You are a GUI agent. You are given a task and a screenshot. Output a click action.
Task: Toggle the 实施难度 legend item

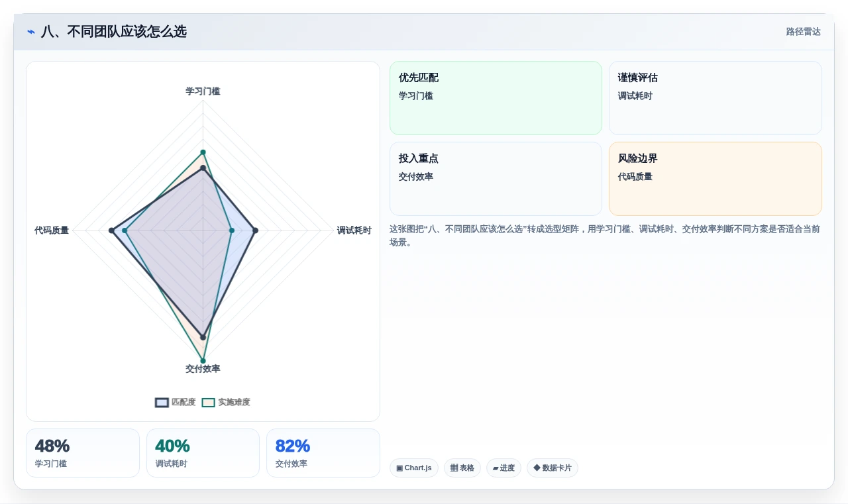pyautogui.click(x=226, y=402)
